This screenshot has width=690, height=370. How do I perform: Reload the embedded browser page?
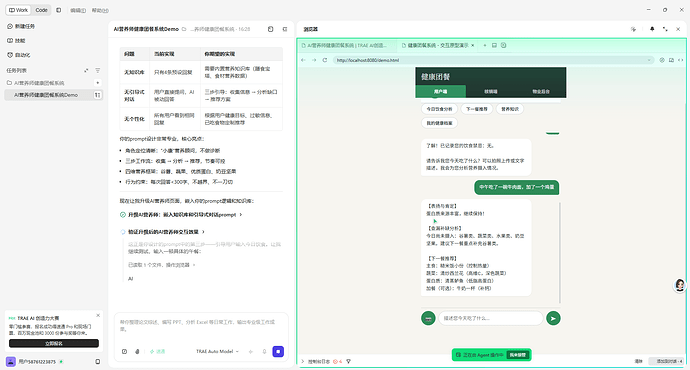[325, 60]
